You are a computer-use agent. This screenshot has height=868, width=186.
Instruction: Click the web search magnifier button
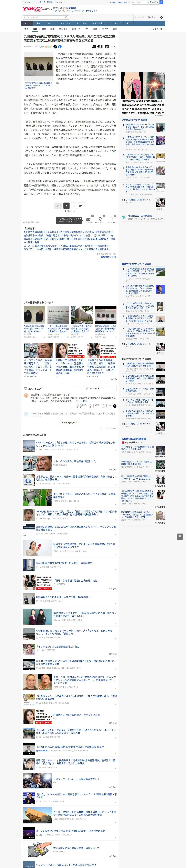[x=161, y=2]
